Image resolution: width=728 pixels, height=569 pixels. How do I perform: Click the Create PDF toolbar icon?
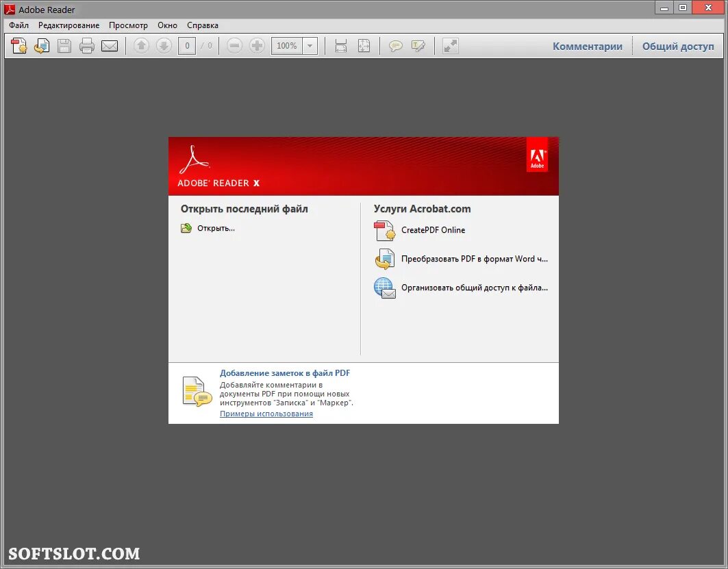19,45
